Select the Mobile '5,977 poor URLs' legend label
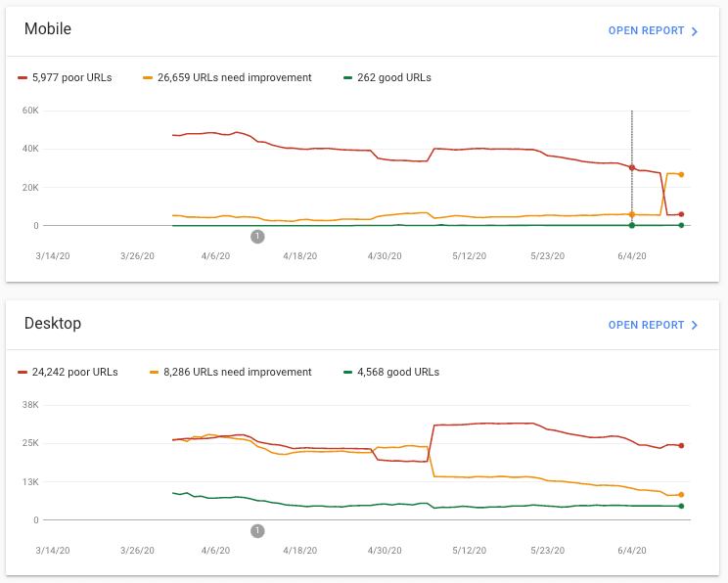Image resolution: width=728 pixels, height=583 pixels. 71,77
